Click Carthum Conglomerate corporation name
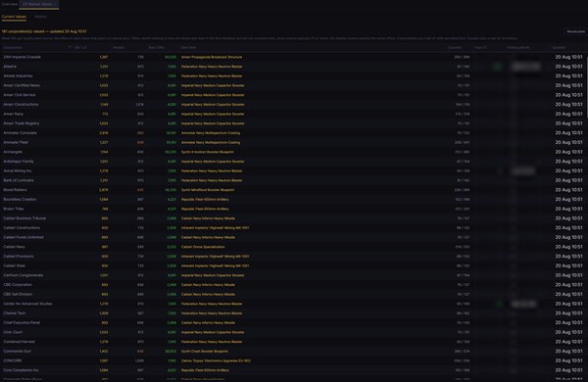 (23, 275)
